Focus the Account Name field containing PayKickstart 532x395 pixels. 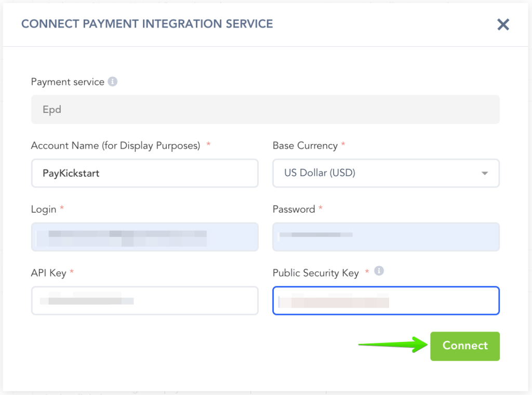(x=144, y=173)
